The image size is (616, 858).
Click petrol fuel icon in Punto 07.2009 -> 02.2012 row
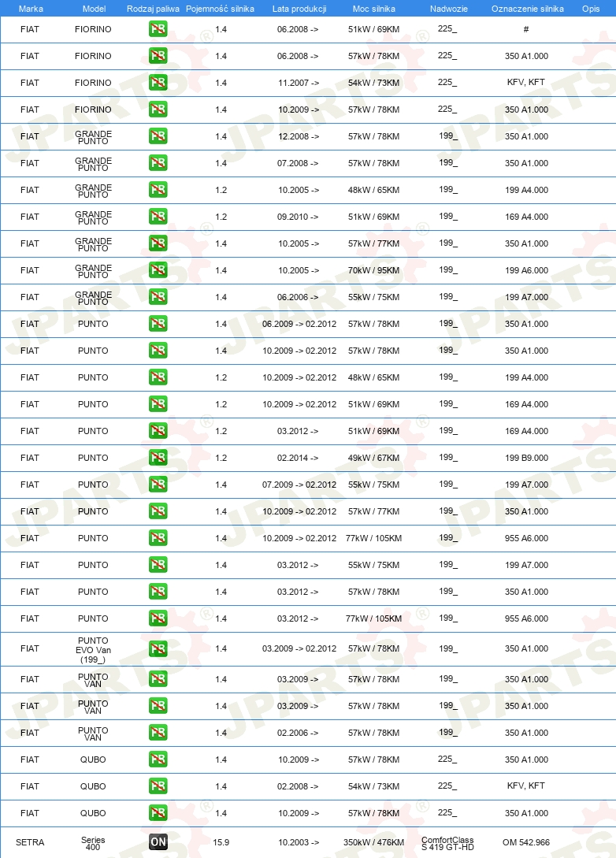tap(158, 485)
